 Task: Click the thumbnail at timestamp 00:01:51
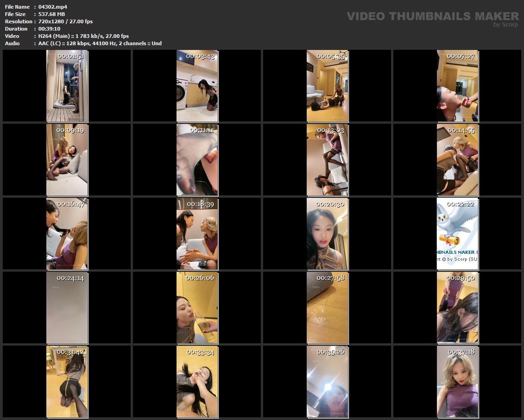pos(67,86)
